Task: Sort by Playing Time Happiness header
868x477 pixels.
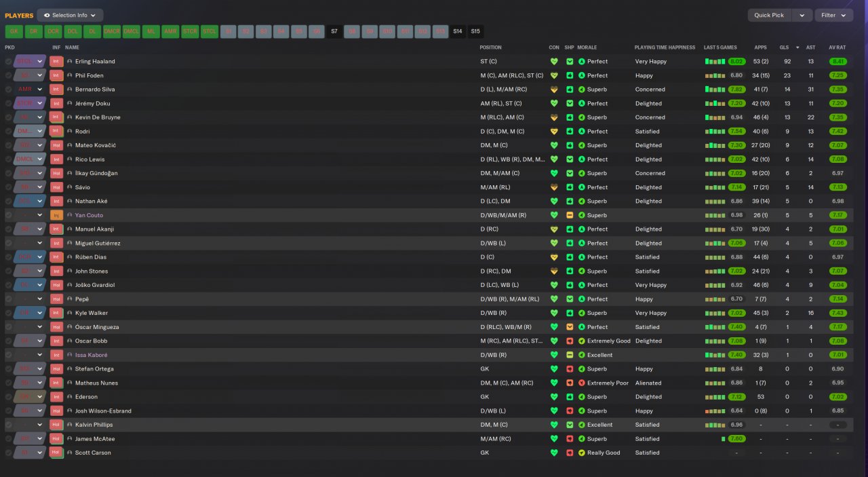Action: click(665, 47)
